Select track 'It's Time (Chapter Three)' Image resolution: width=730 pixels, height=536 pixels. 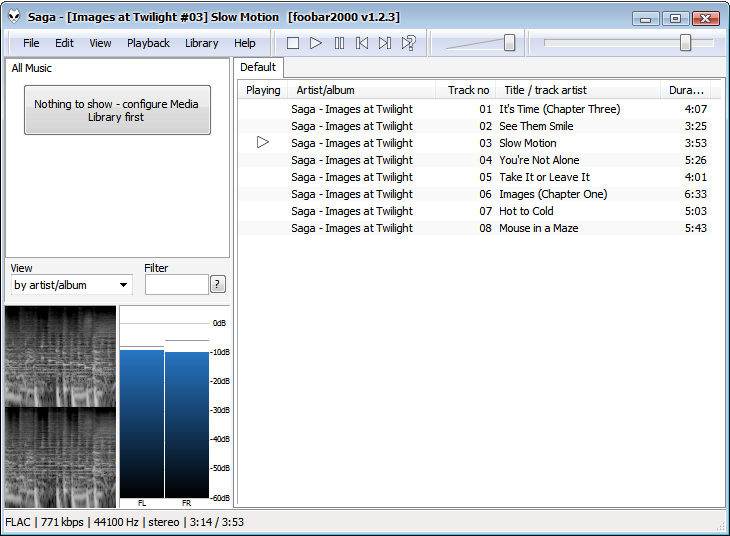[x=475, y=109]
